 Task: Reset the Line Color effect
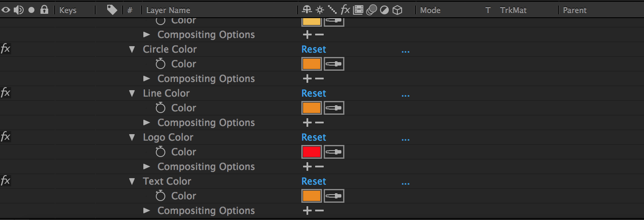coord(314,93)
